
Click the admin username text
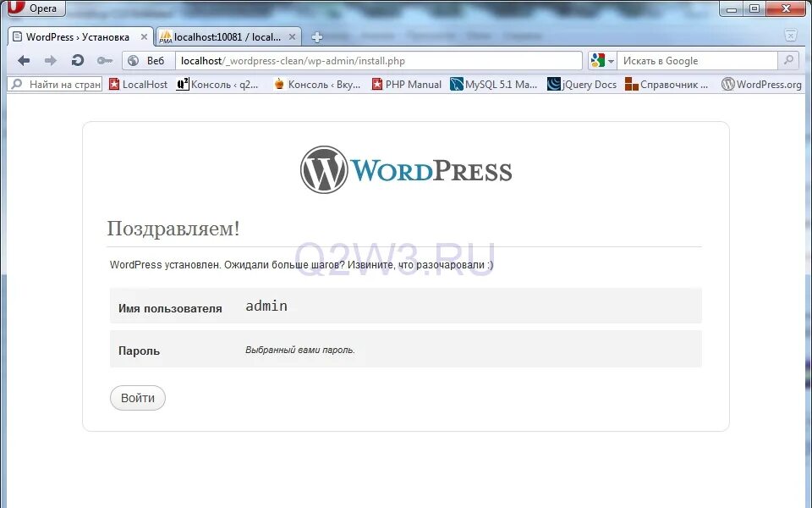click(x=266, y=306)
